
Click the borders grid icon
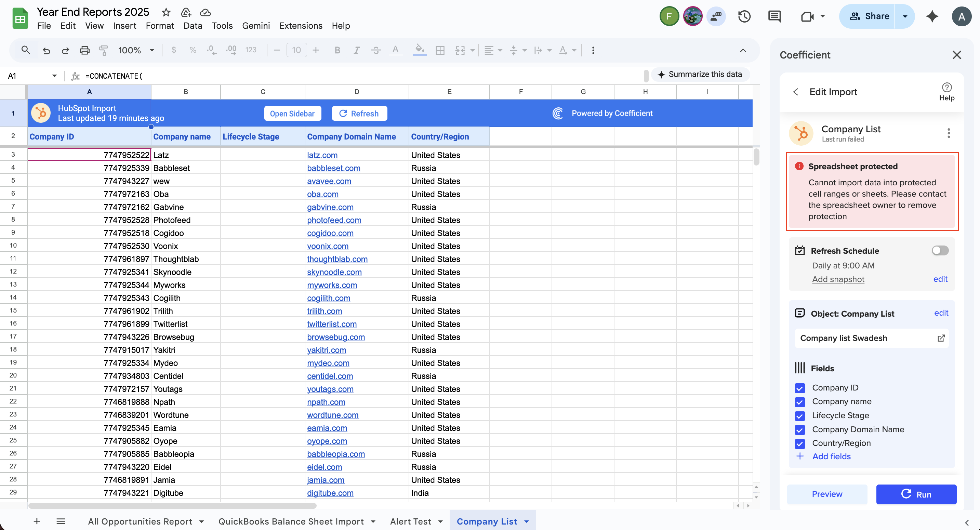[440, 50]
